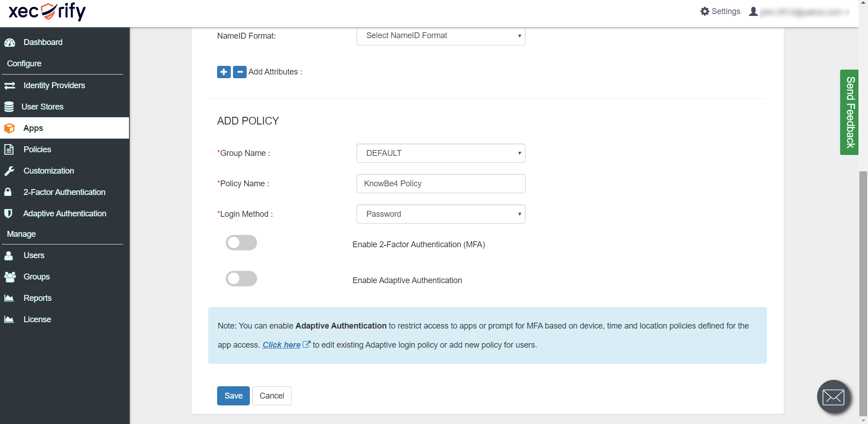
Task: Save the policy configuration
Action: 233,396
